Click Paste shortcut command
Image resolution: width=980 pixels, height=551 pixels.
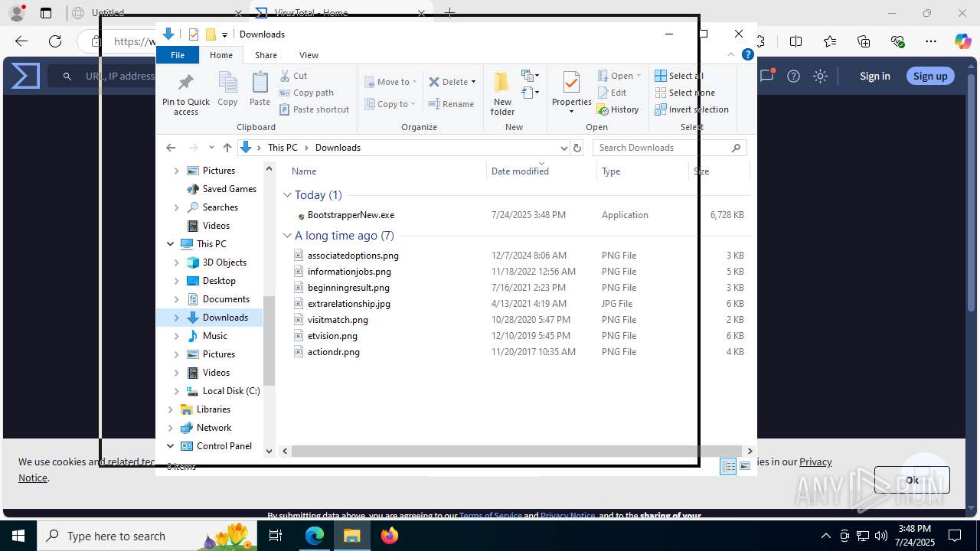315,109
